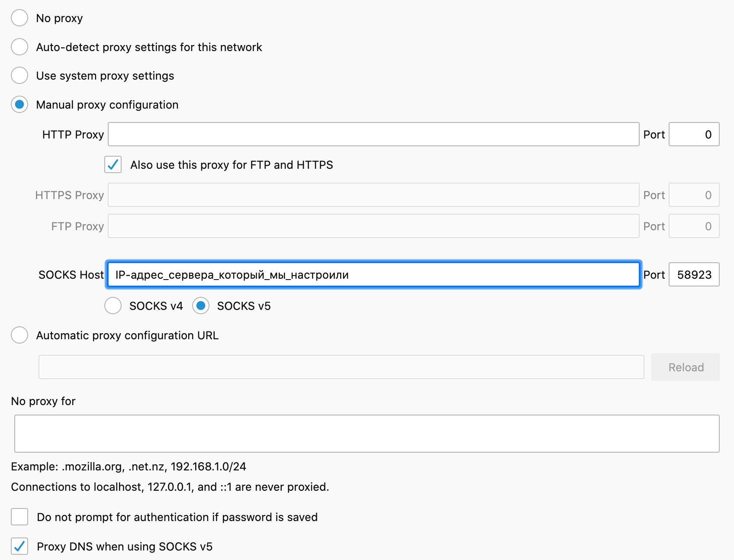Click the No proxy for text area
The width and height of the screenshot is (734, 560).
[x=367, y=434]
